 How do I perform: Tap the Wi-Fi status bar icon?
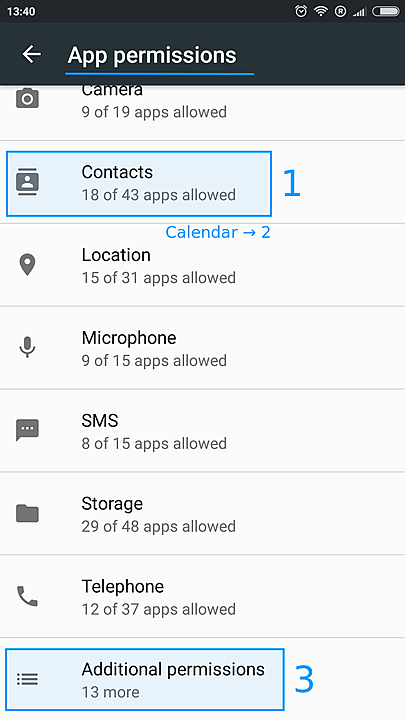[321, 11]
